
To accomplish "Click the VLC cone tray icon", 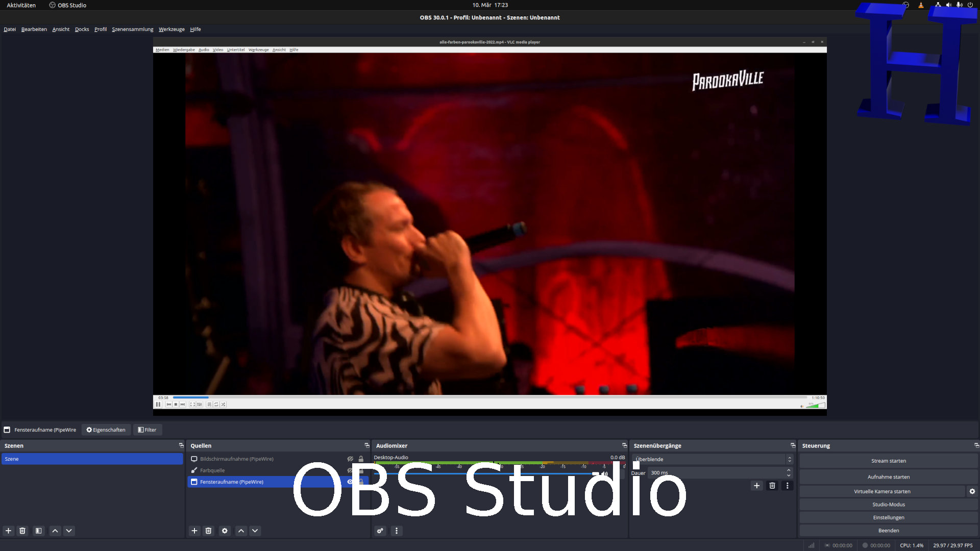I will 921,5.
